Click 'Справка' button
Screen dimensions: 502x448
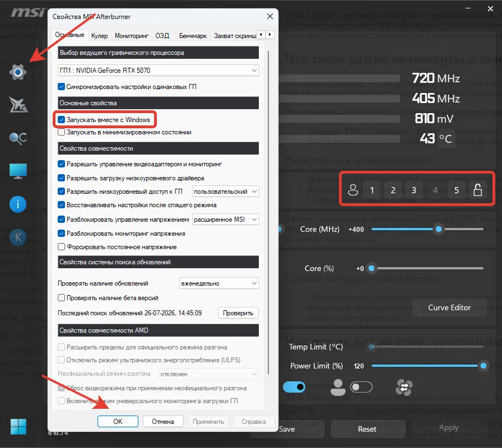click(254, 422)
